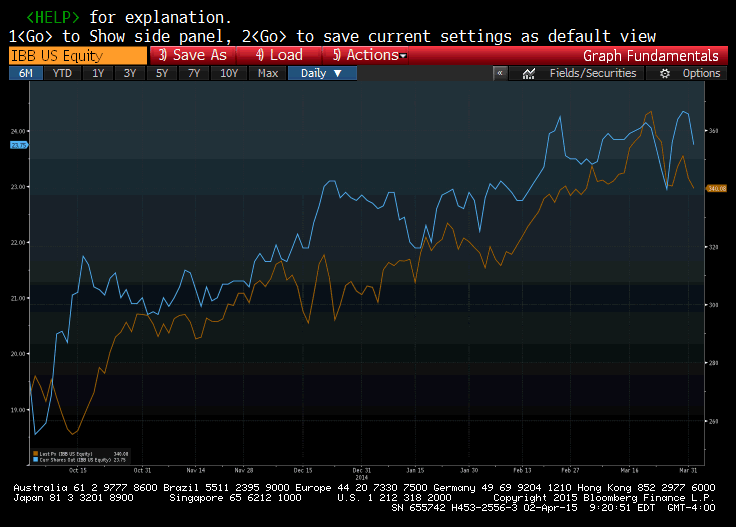736x527 pixels.
Task: Open the Daily periodicity dropdown
Action: click(x=322, y=73)
